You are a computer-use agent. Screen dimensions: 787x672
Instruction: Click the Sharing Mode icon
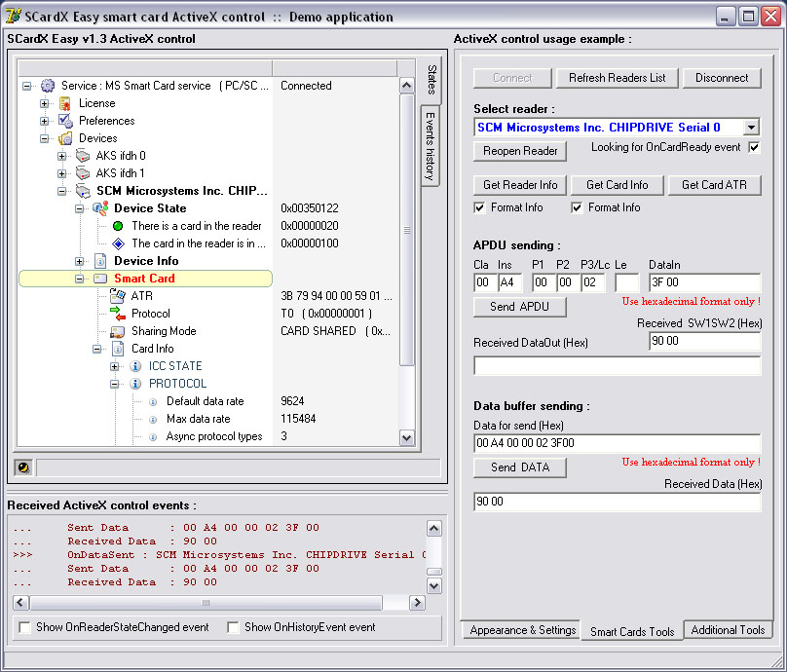point(118,331)
